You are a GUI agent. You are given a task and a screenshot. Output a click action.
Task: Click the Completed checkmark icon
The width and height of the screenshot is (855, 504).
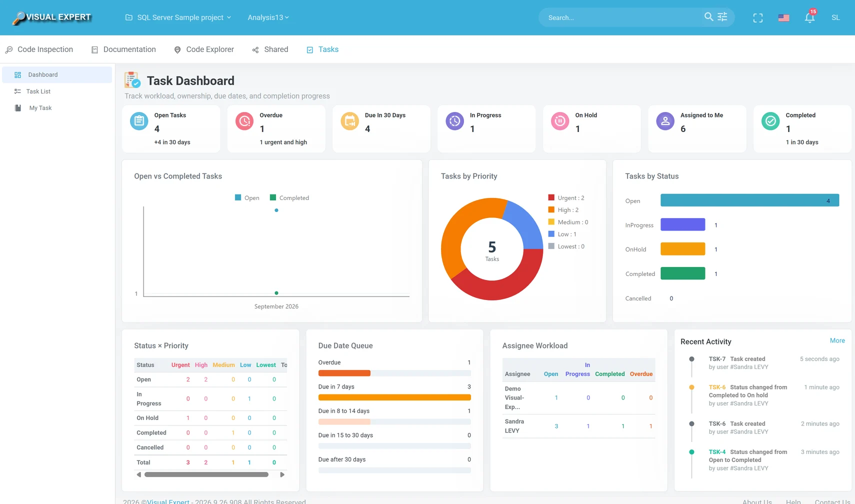click(x=770, y=121)
